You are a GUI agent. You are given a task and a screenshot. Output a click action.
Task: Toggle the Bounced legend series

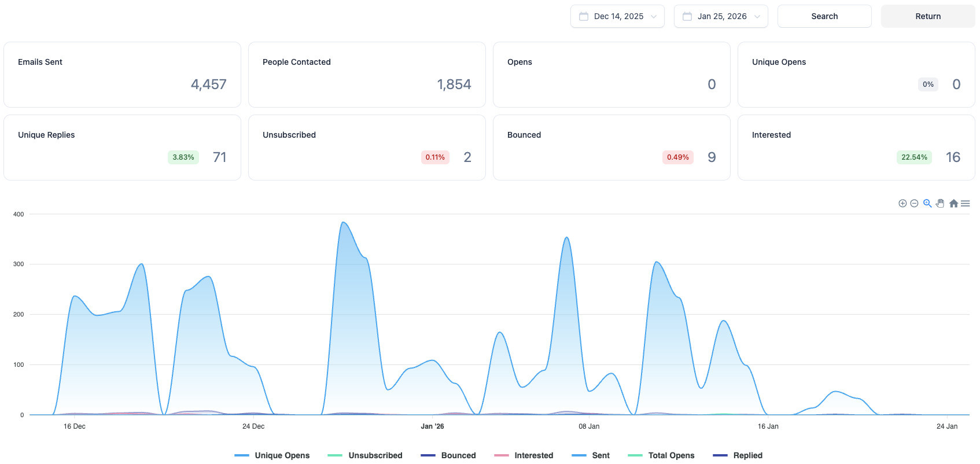(448, 455)
